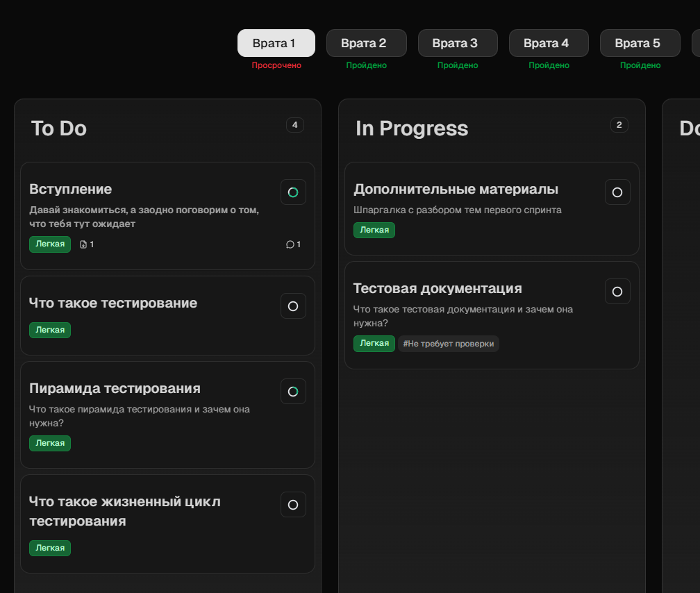Viewport: 700px width, 593px height.
Task: Open the Врата 3 tab
Action: 457,43
